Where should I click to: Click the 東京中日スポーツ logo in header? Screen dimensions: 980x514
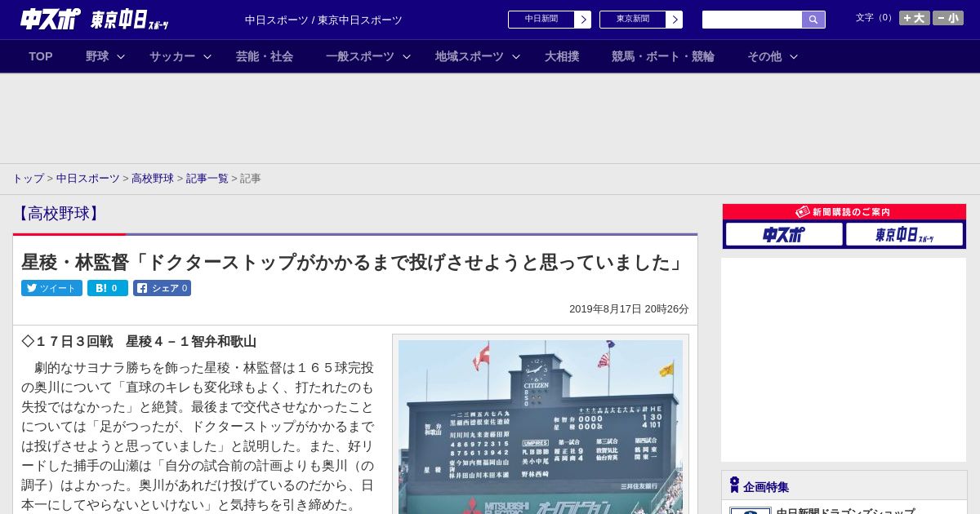coord(130,20)
